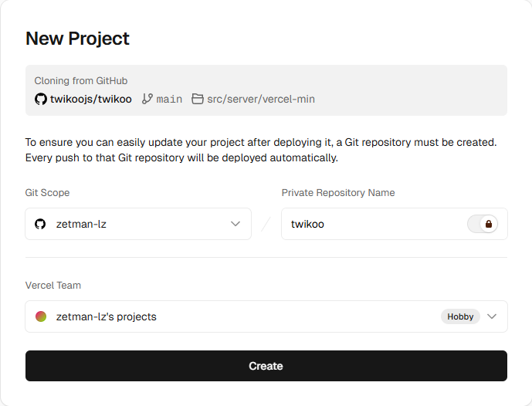Focus the twikoo repository name input
The image size is (532, 406).
click(x=371, y=224)
